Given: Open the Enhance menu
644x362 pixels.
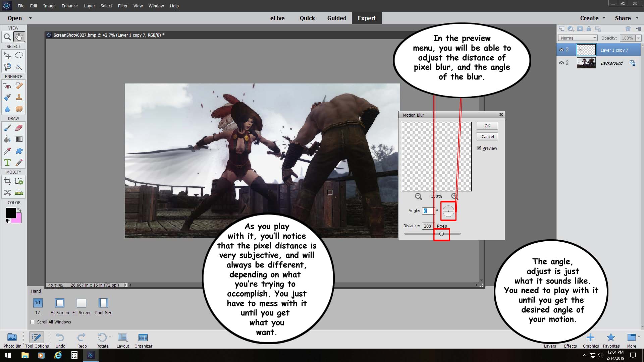Looking at the screenshot, I should tap(69, 6).
